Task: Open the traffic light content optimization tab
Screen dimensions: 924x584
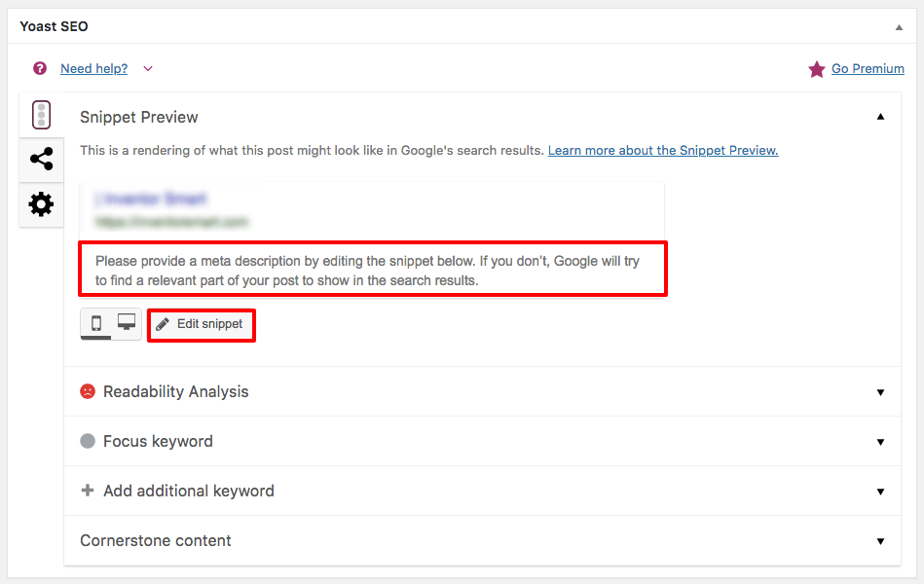Action: [41, 115]
